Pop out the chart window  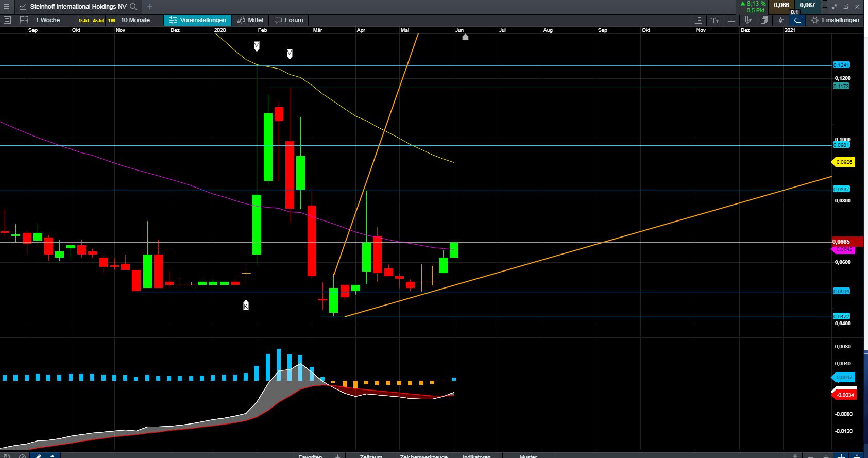(x=846, y=7)
